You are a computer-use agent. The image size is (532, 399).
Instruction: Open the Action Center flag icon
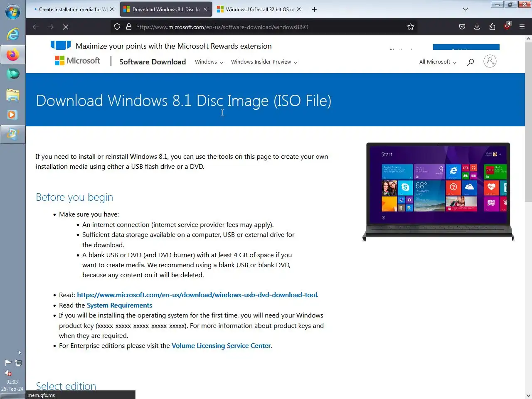(x=8, y=363)
